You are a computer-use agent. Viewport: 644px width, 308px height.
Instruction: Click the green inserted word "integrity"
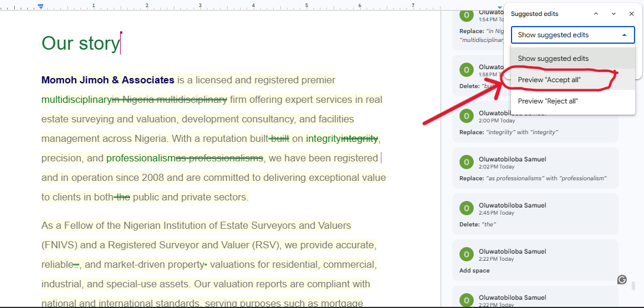323,139
